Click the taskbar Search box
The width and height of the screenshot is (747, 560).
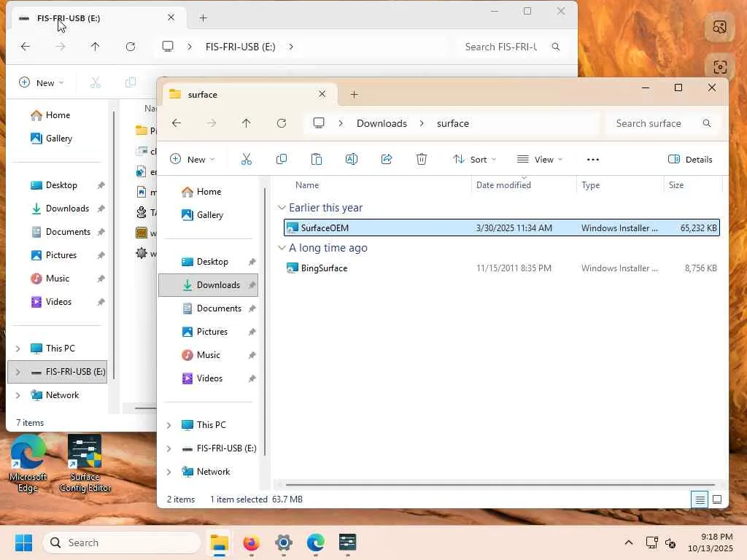click(122, 542)
